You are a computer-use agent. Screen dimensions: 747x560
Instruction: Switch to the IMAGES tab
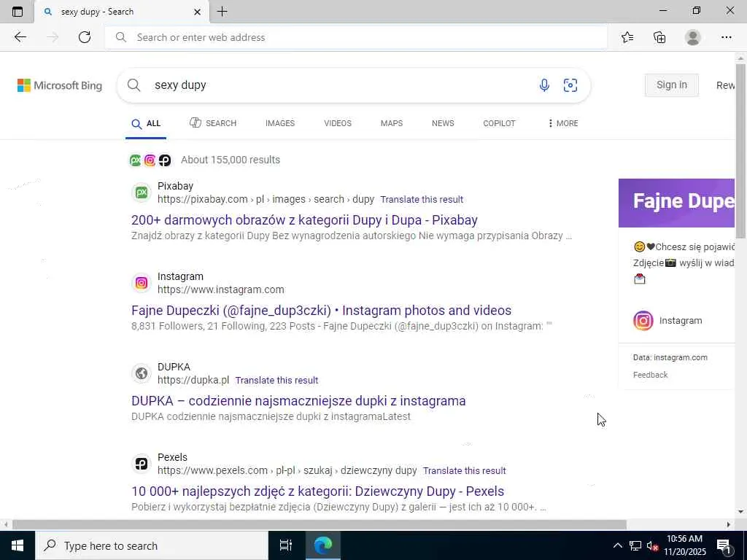pyautogui.click(x=280, y=123)
